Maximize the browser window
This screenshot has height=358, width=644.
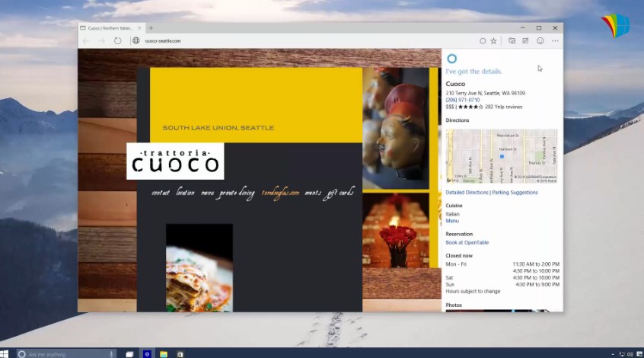[x=539, y=28]
